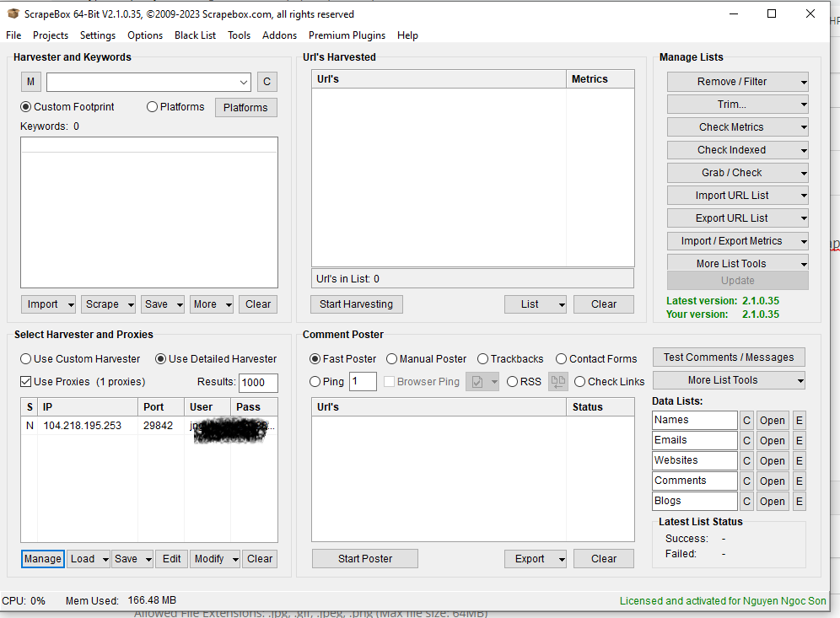Screen dimensions: 840x618
Task: Click the Start Harvesting button
Action: pyautogui.click(x=356, y=304)
